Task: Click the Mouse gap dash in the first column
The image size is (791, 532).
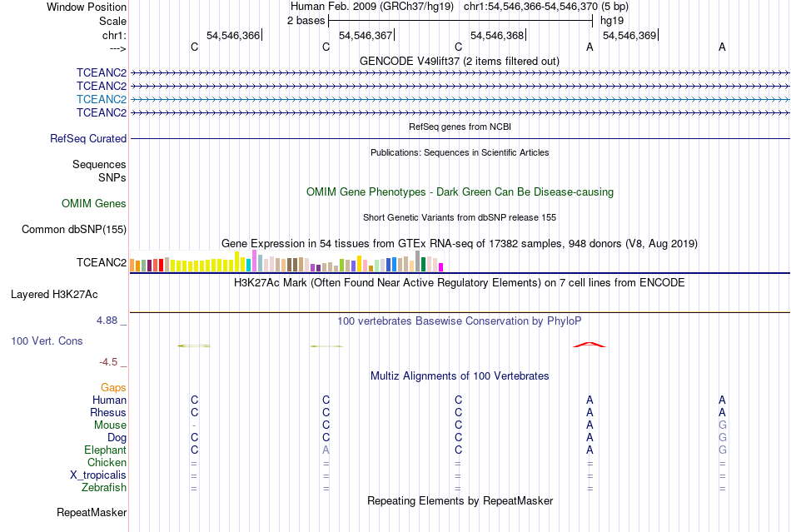Action: coord(194,425)
